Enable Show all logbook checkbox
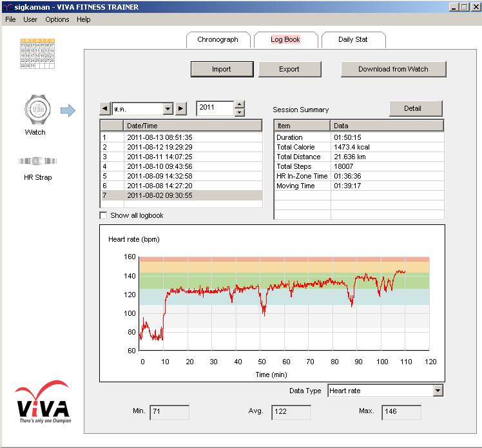482x448 pixels. point(104,215)
